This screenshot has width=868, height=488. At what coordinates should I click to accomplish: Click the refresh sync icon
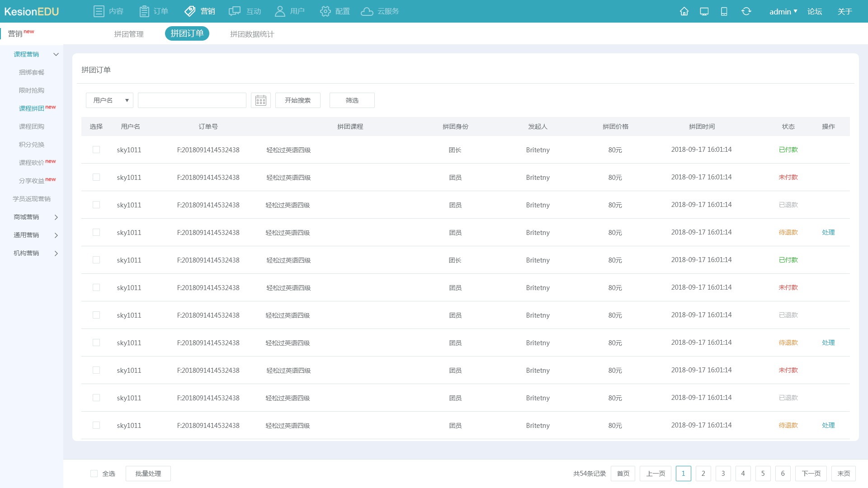coord(746,11)
